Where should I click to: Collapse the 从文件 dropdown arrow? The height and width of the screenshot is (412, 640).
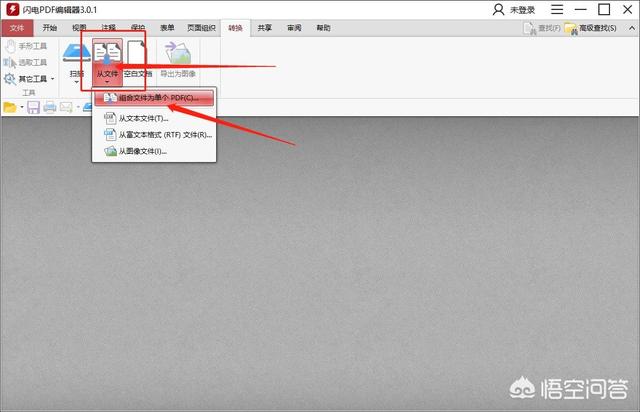click(x=107, y=82)
